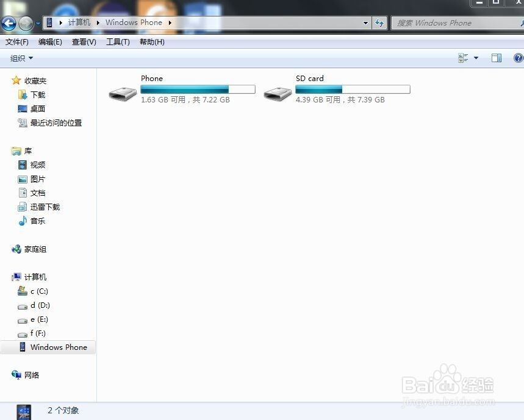Click the 库 libraries folder icon
Screen dimensions: 524x420
coord(16,151)
